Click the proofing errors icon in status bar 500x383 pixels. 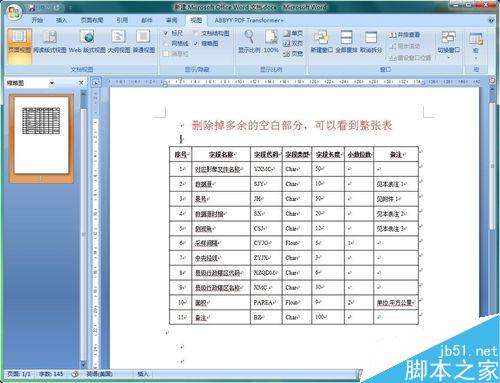75,374
